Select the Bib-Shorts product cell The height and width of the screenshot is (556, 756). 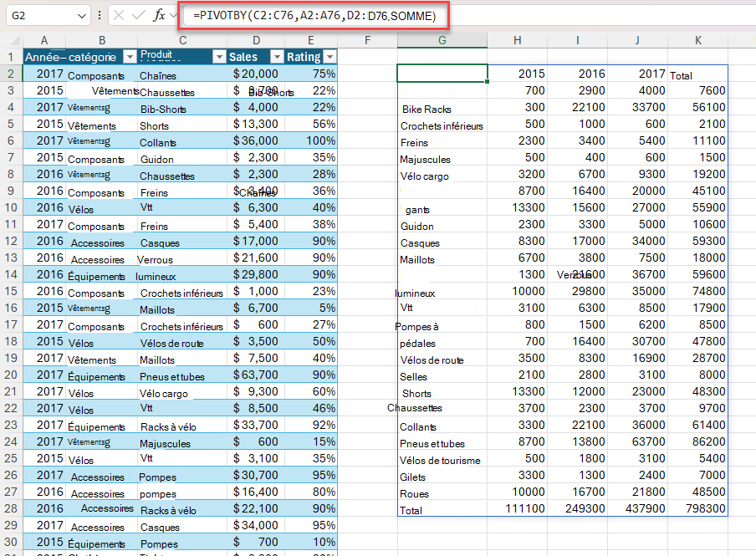click(x=182, y=109)
